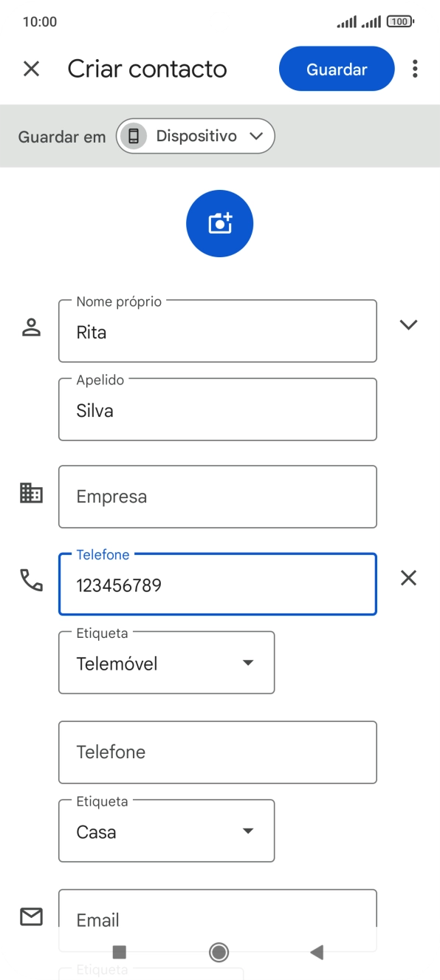
Task: Edit the Apelido field containing Silva
Action: [218, 409]
